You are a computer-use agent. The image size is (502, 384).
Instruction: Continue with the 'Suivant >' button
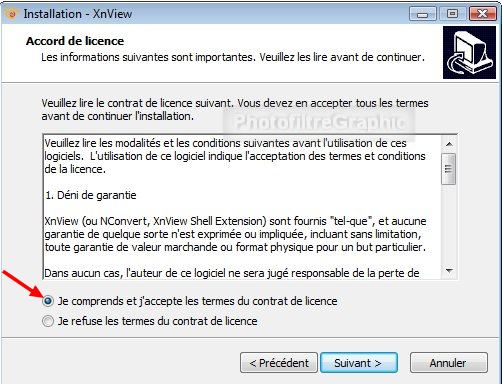point(359,363)
